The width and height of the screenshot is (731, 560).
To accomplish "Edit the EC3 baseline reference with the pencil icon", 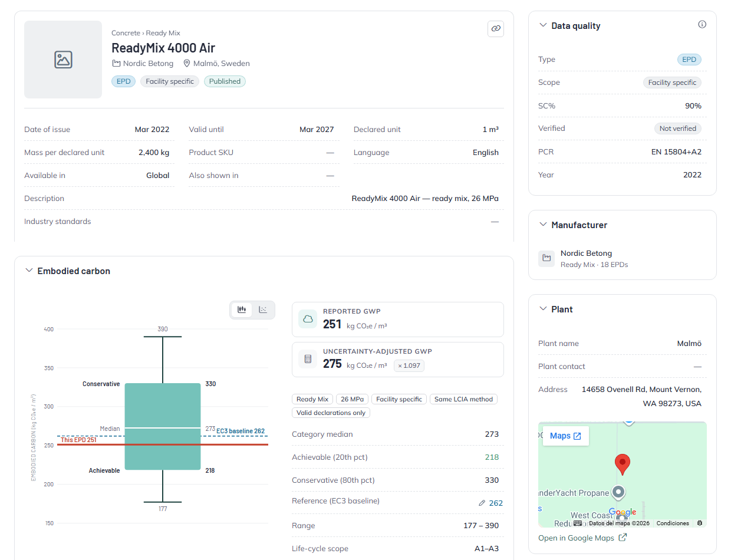I will pyautogui.click(x=482, y=503).
